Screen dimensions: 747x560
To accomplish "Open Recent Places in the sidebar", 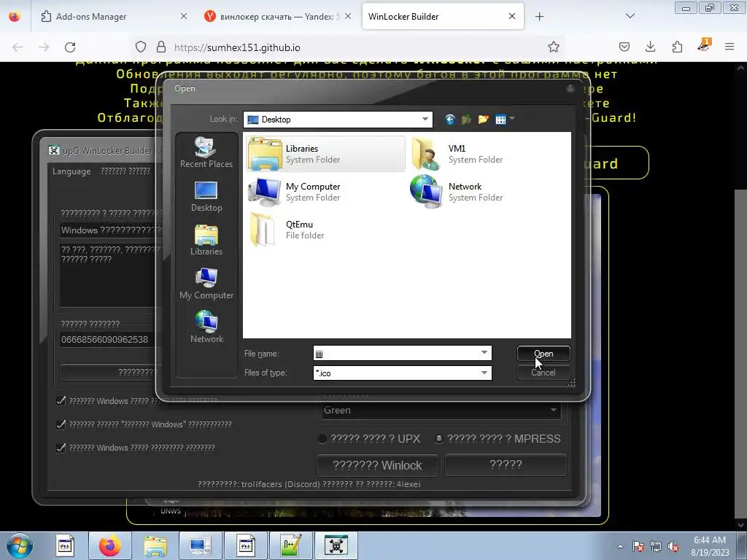I will click(206, 152).
